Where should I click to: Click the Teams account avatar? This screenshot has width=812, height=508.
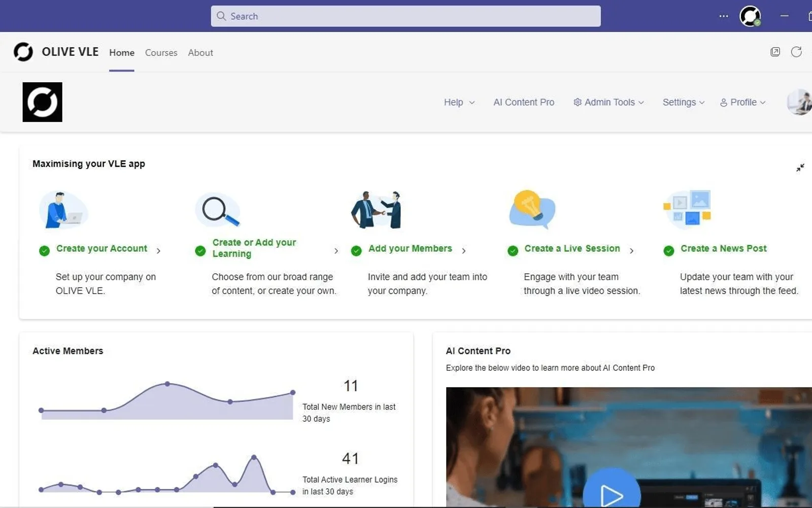click(x=750, y=16)
